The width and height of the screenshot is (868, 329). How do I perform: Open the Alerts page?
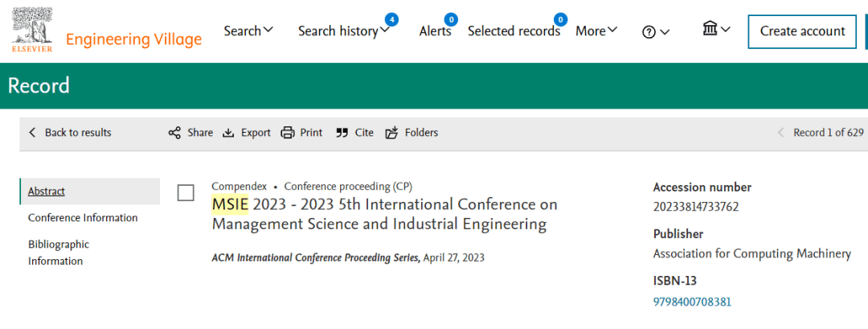coord(435,31)
